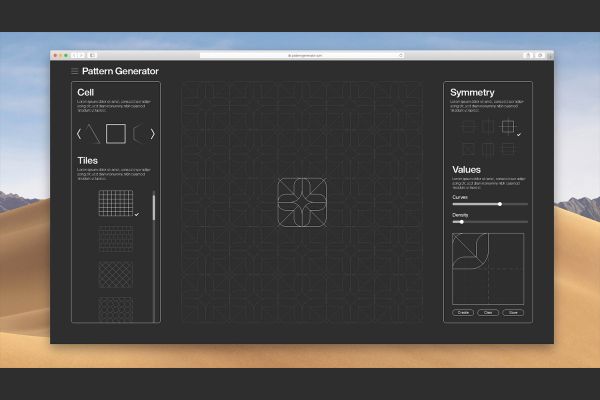Click the Pattern Generator title
The width and height of the screenshot is (600, 400).
pos(120,71)
